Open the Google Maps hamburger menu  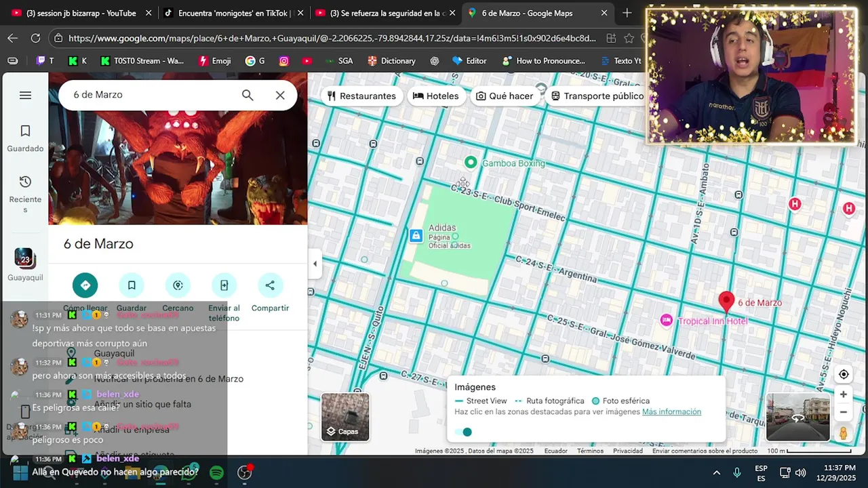[25, 96]
